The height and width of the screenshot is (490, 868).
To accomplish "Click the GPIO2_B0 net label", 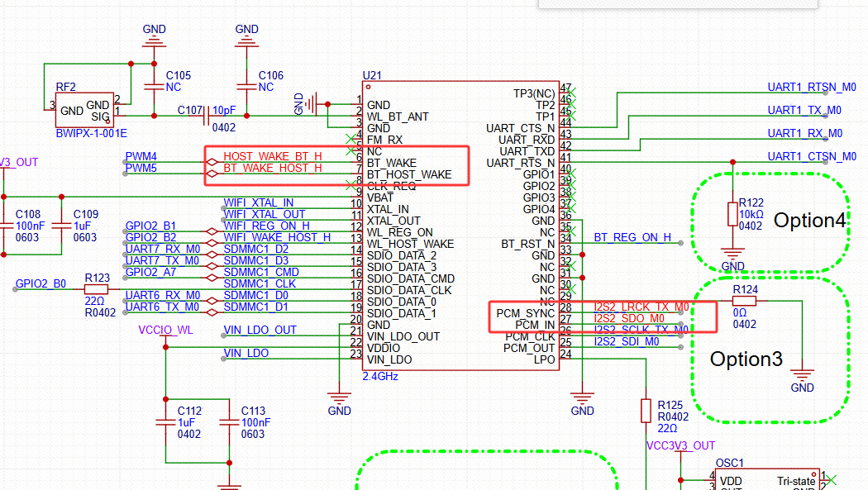I will tap(41, 283).
